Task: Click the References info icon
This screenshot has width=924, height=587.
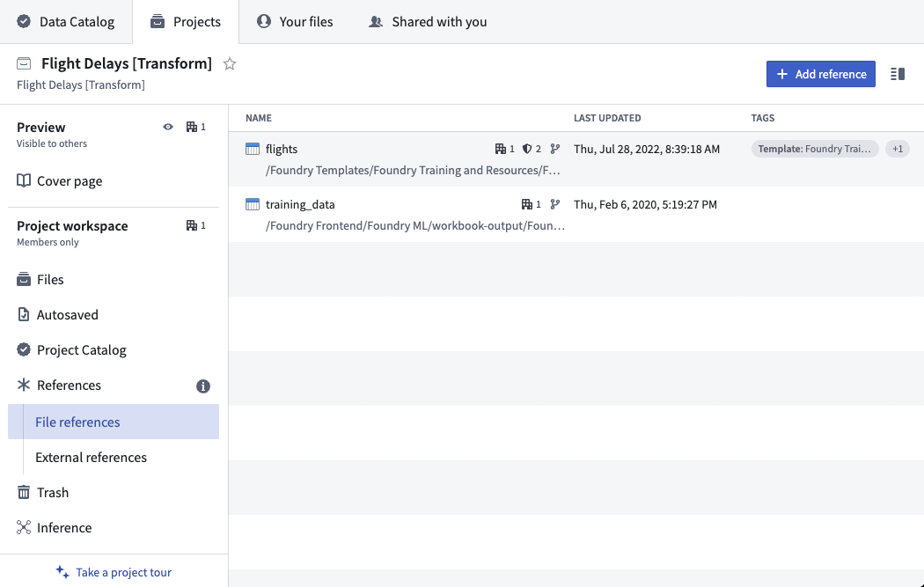Action: pyautogui.click(x=202, y=386)
